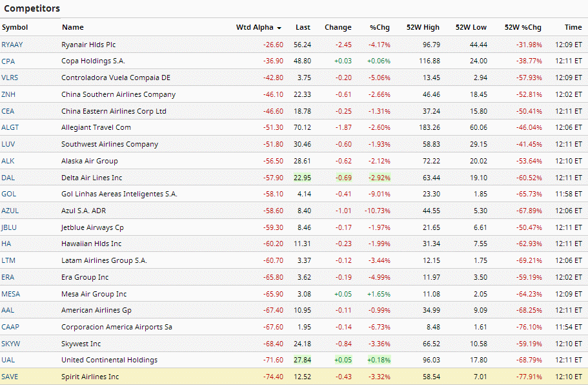Open the RYAAY symbol link
This screenshot has height=385, width=588.
[x=12, y=45]
